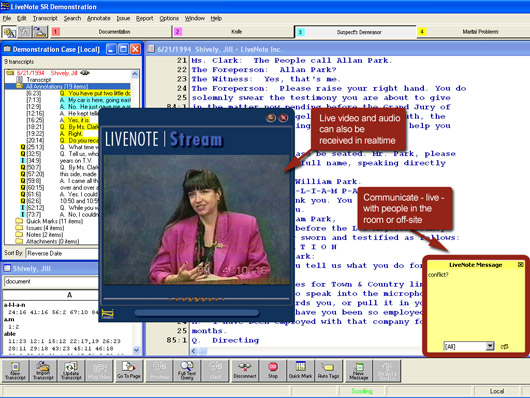Select the Documentation issue button
Screen dimensions: 530x398
tap(111, 32)
